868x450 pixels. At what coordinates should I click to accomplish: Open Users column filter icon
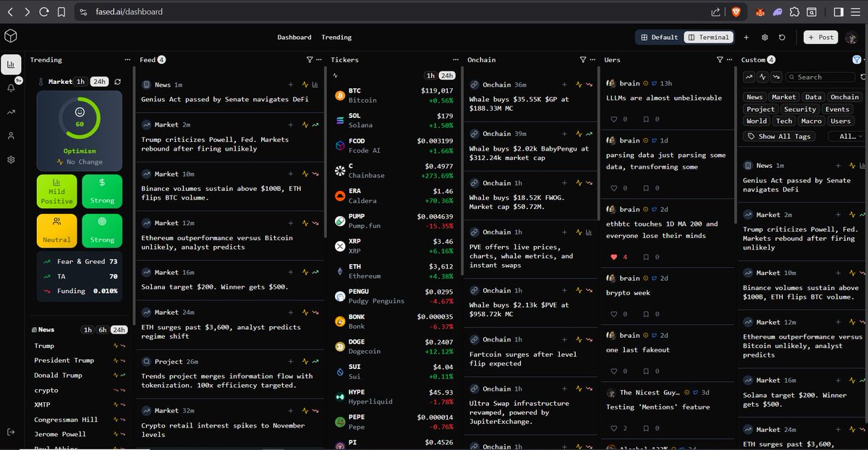[720, 59]
